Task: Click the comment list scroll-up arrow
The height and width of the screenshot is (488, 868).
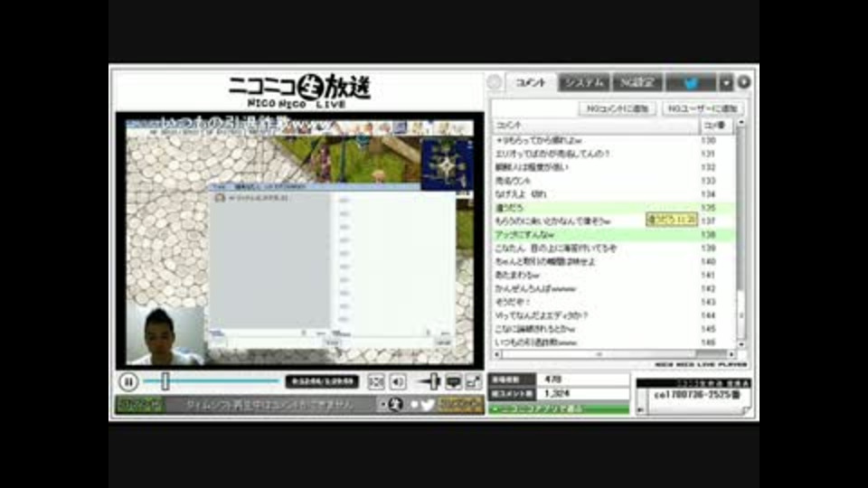Action: 741,123
